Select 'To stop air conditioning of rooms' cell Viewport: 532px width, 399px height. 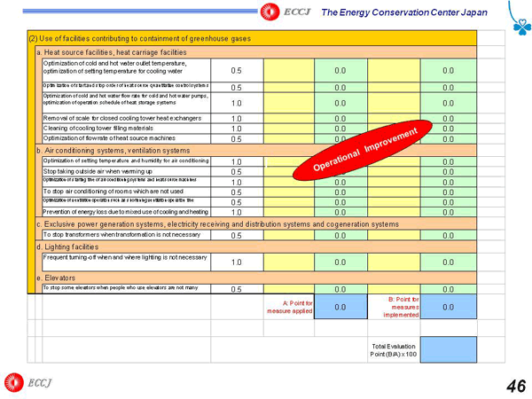126,192
